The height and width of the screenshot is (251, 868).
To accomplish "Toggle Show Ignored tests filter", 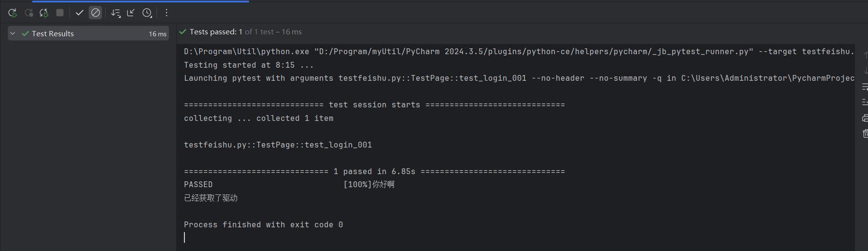I will click(x=95, y=13).
